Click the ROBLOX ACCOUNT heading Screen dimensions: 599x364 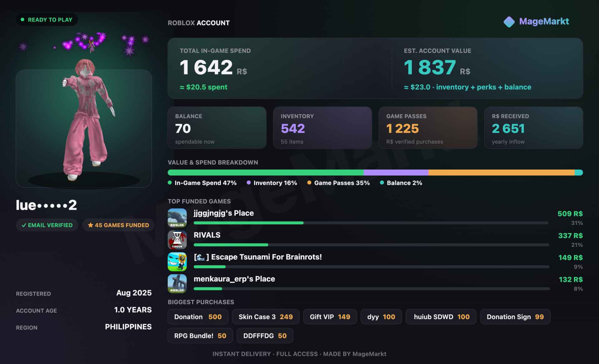pos(199,23)
